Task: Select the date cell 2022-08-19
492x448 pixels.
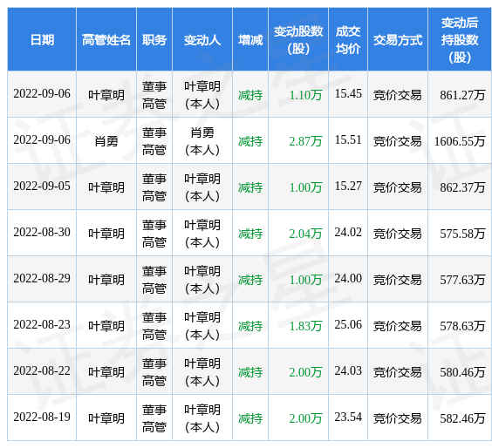Action: point(42,417)
